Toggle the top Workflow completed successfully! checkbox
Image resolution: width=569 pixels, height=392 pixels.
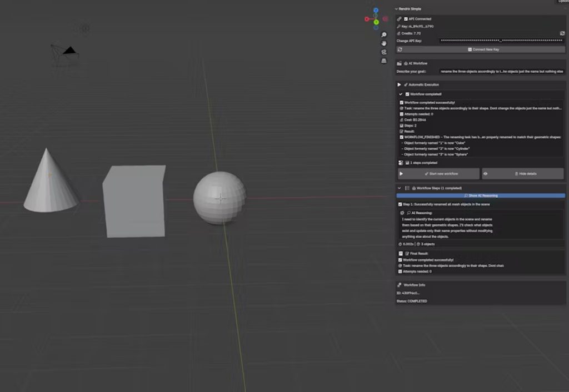[402, 103]
